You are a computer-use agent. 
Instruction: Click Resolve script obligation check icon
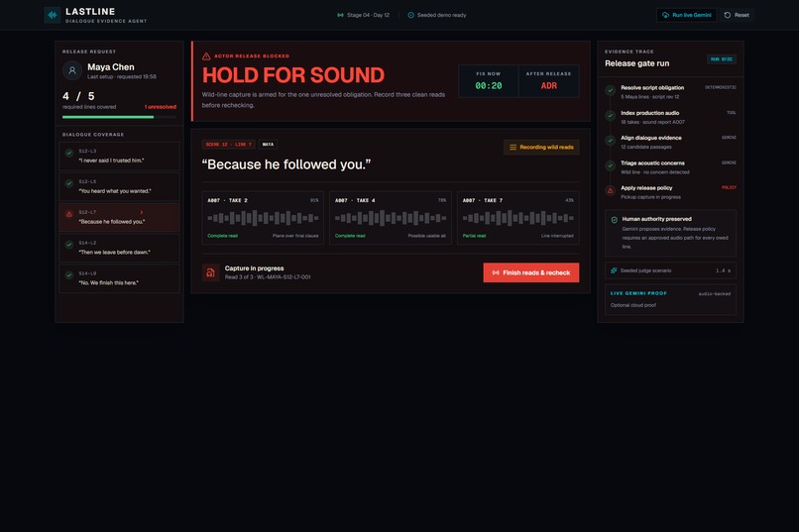point(610,90)
